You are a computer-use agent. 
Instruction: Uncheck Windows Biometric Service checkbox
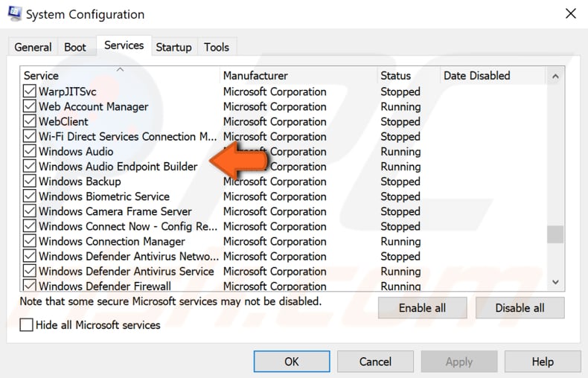[29, 196]
